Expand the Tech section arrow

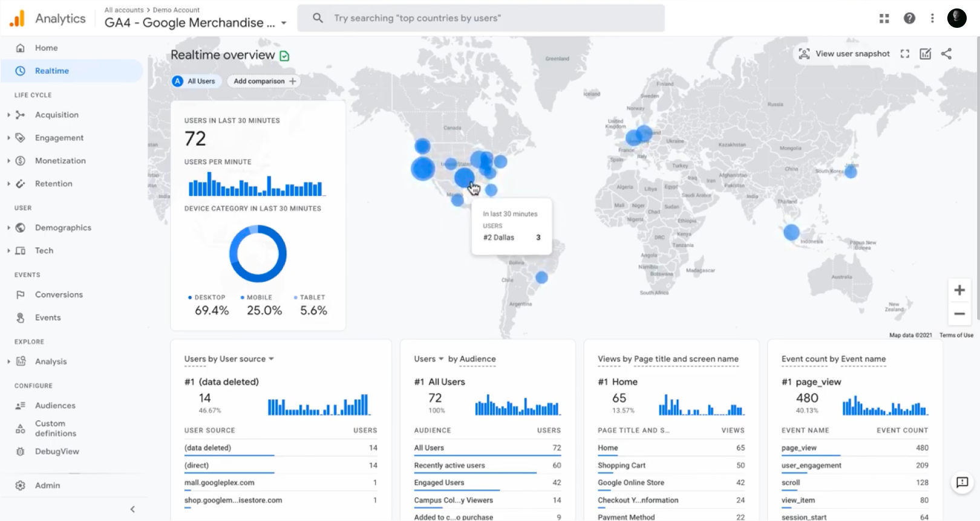(x=8, y=251)
